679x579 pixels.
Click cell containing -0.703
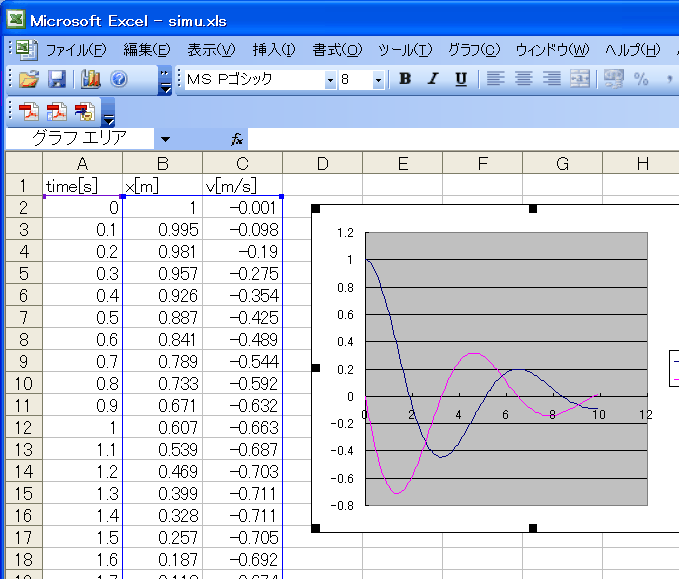242,472
